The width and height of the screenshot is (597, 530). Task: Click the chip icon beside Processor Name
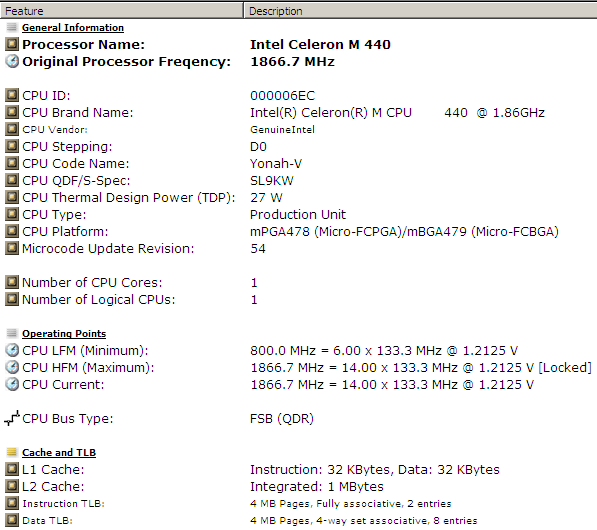tap(12, 44)
